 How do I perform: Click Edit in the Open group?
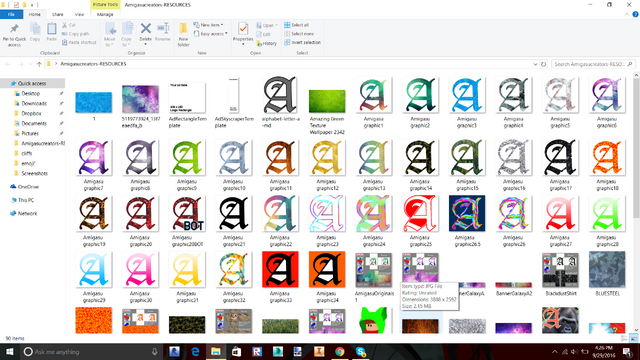coord(264,34)
